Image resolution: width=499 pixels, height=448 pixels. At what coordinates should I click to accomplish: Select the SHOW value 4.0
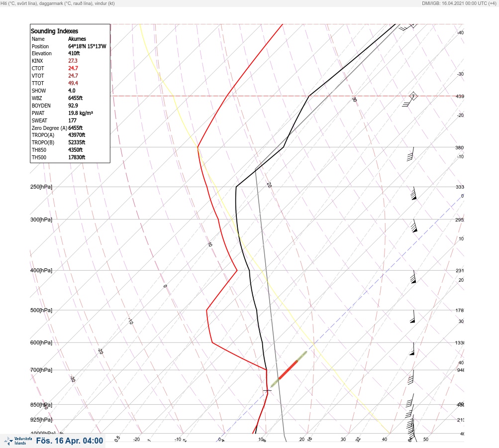(72, 91)
